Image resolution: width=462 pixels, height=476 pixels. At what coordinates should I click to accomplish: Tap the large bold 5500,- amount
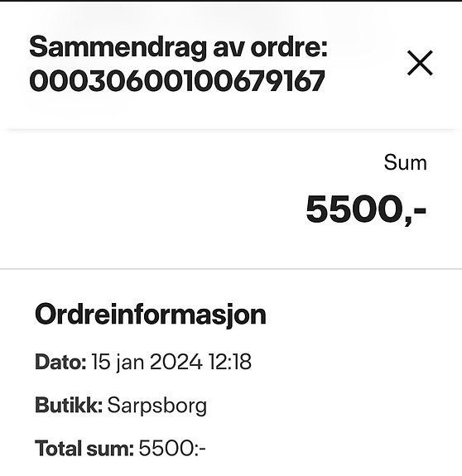point(366,209)
